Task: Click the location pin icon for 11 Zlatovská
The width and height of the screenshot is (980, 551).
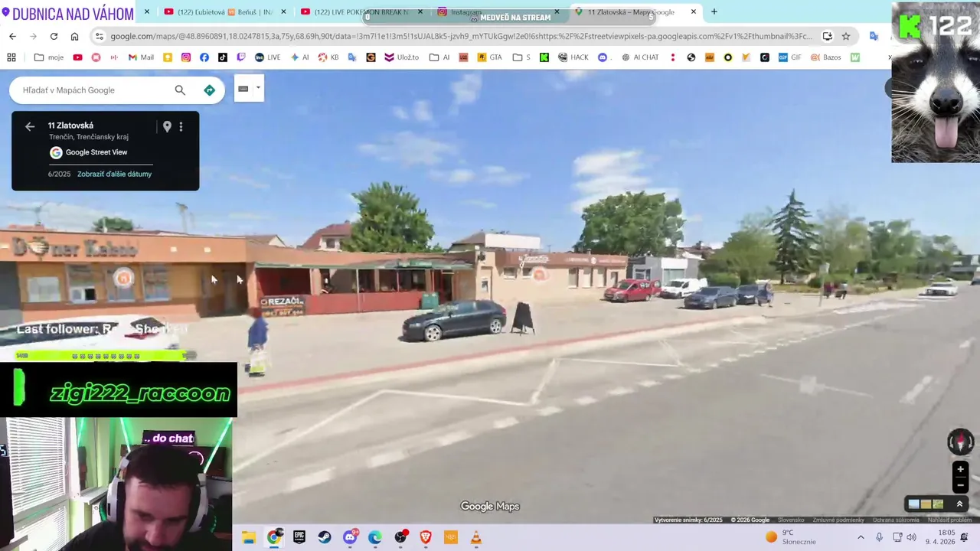Action: tap(167, 127)
